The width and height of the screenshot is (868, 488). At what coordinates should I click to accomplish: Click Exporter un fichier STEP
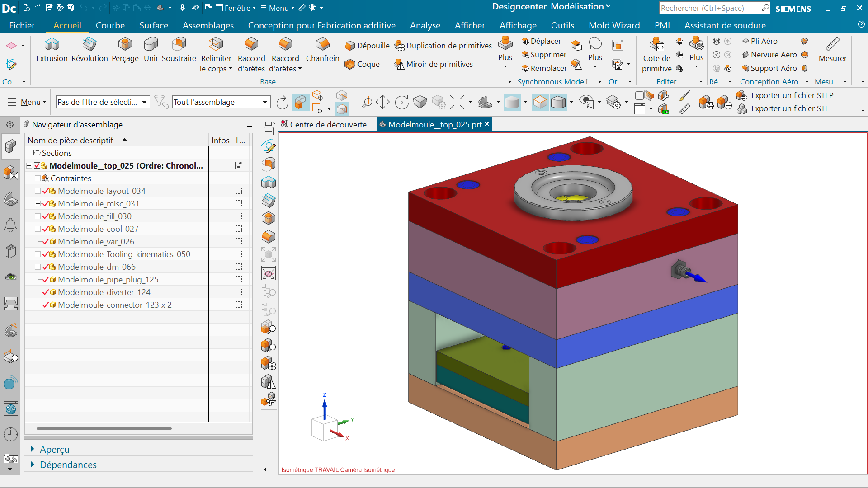(x=785, y=95)
